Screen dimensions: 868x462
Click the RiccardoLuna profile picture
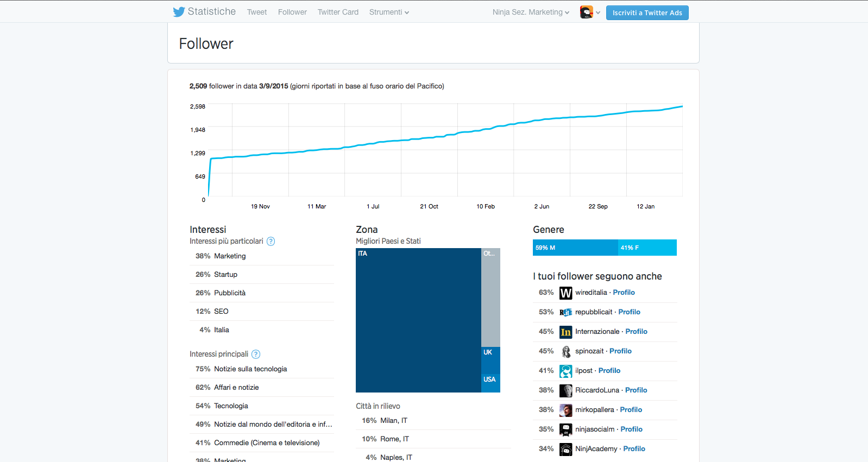click(x=565, y=391)
